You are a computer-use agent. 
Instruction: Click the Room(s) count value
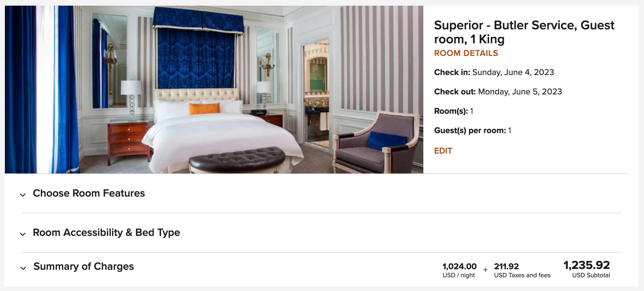[x=472, y=111]
